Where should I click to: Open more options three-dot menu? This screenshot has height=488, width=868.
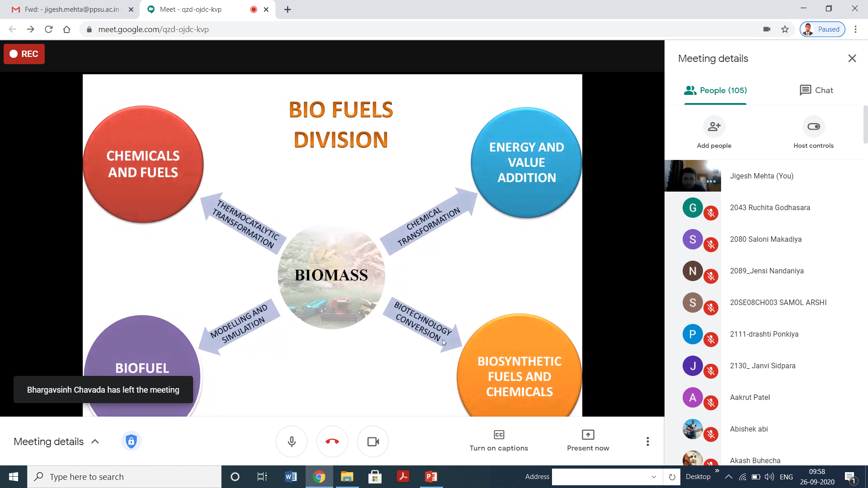647,441
